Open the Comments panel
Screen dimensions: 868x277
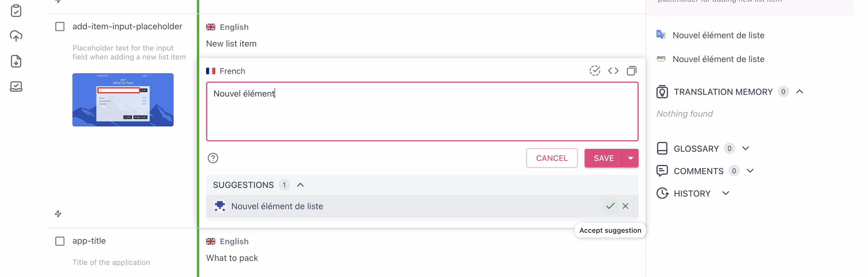coord(750,171)
